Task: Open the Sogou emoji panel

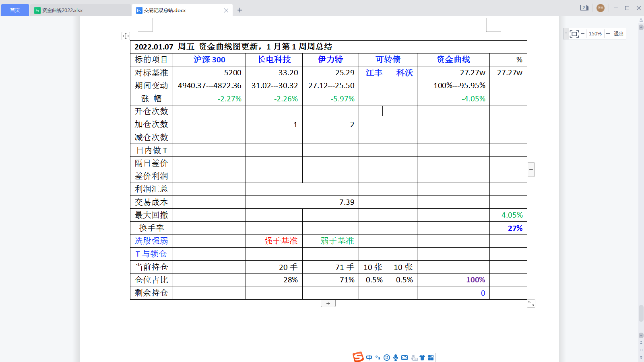Action: point(386,357)
